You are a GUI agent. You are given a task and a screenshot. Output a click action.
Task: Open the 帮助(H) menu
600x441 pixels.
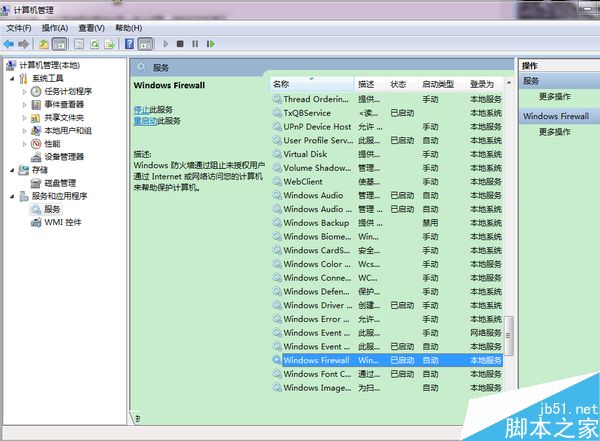pyautogui.click(x=129, y=28)
